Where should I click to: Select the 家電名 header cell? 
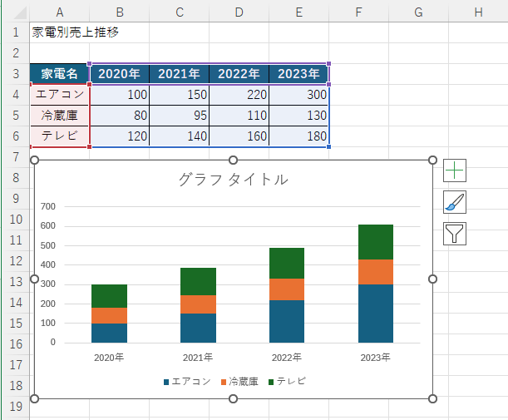tap(59, 74)
